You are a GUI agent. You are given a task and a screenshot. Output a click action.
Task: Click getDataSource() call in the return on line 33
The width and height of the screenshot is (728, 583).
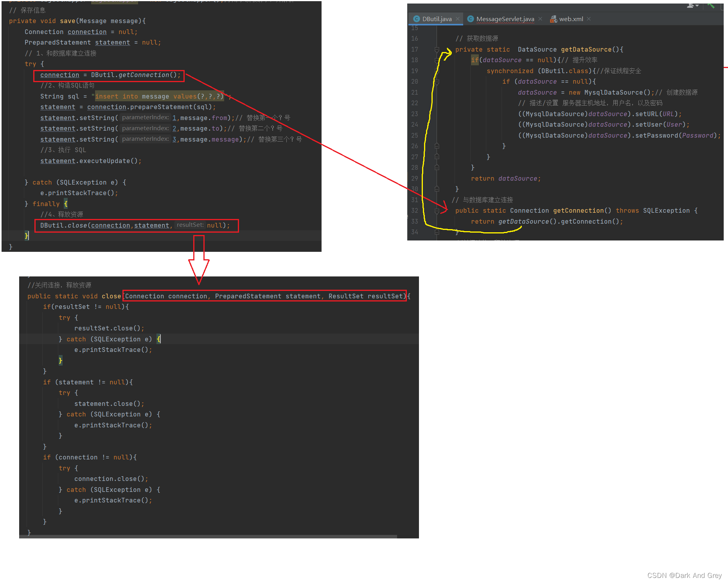pos(527,221)
